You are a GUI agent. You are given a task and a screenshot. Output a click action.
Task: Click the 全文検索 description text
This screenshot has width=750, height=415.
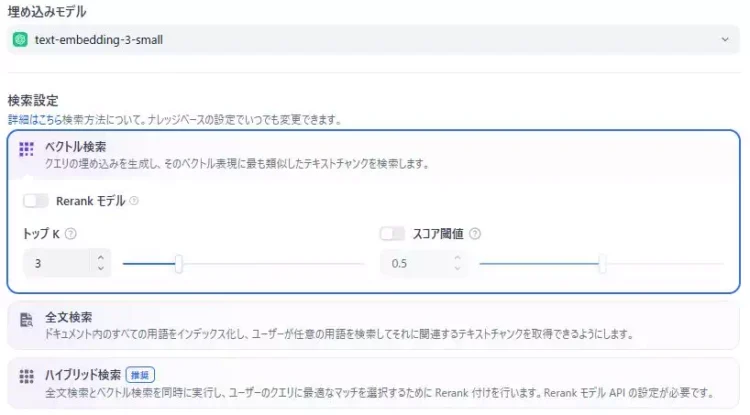(339, 334)
